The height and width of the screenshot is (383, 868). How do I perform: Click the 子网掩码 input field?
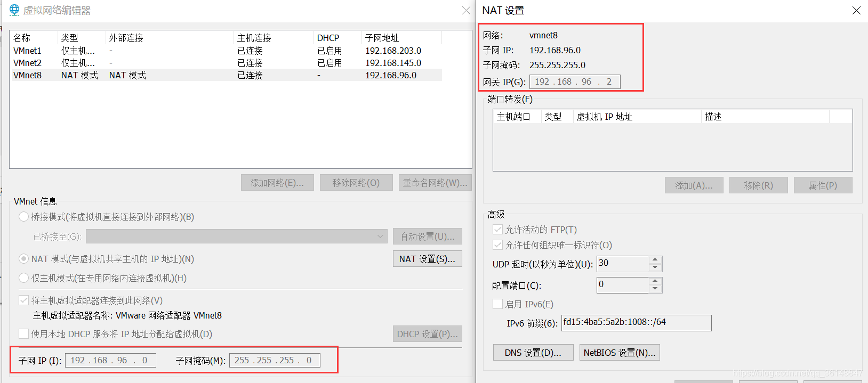pyautogui.click(x=275, y=361)
